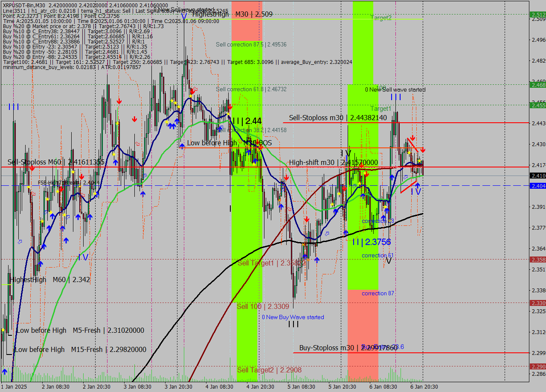The image size is (546, 392).
Task: Click the 0 New Sell wave started label
Action: coord(395,89)
